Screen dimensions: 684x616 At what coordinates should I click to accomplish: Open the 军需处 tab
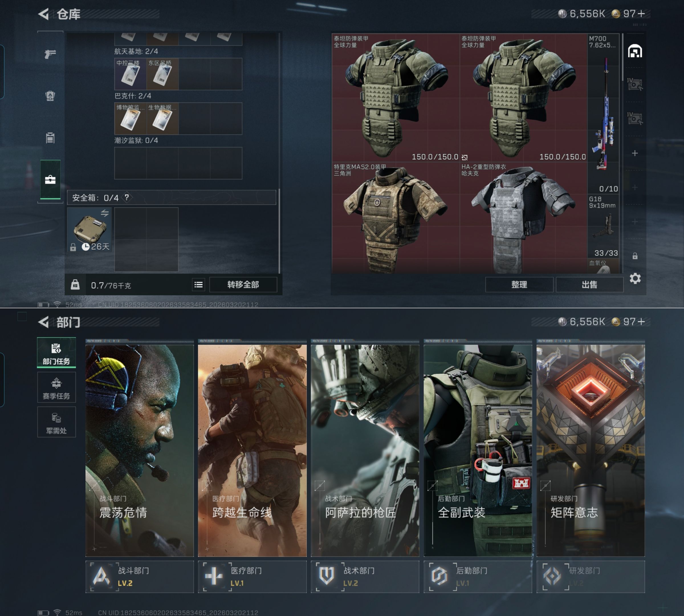pyautogui.click(x=56, y=422)
